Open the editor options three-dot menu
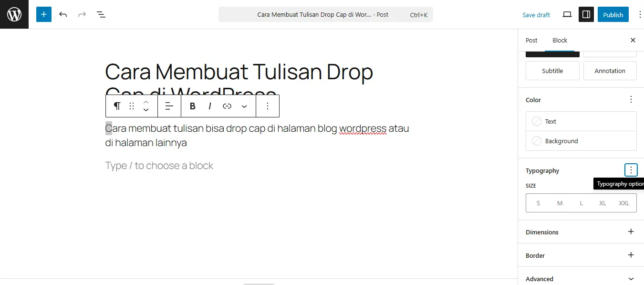The height and width of the screenshot is (285, 644). (x=639, y=14)
